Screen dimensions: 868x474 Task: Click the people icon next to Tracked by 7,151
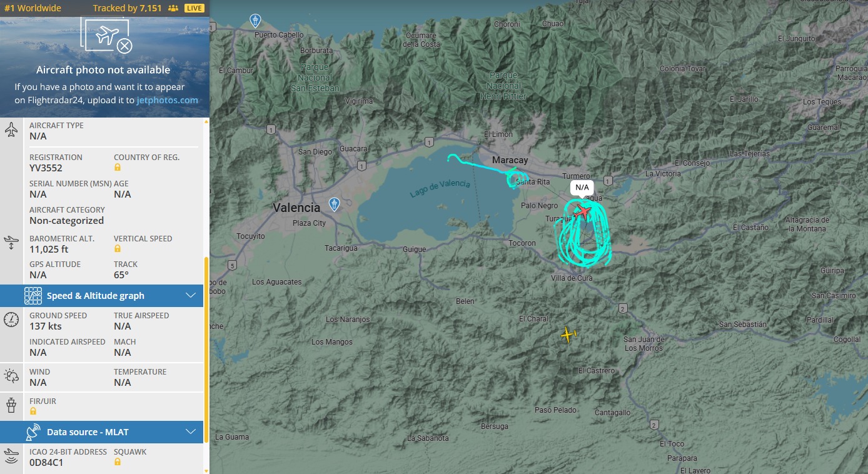pyautogui.click(x=173, y=8)
